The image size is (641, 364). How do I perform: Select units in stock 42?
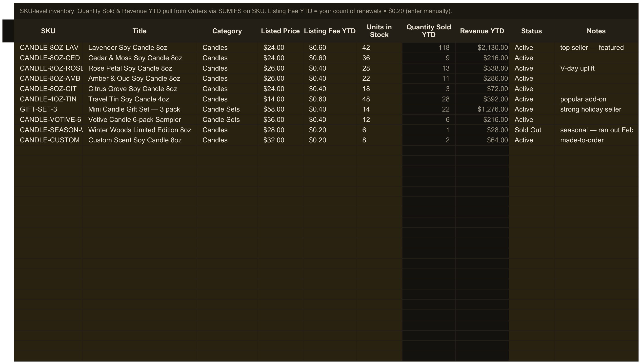[x=379, y=47]
